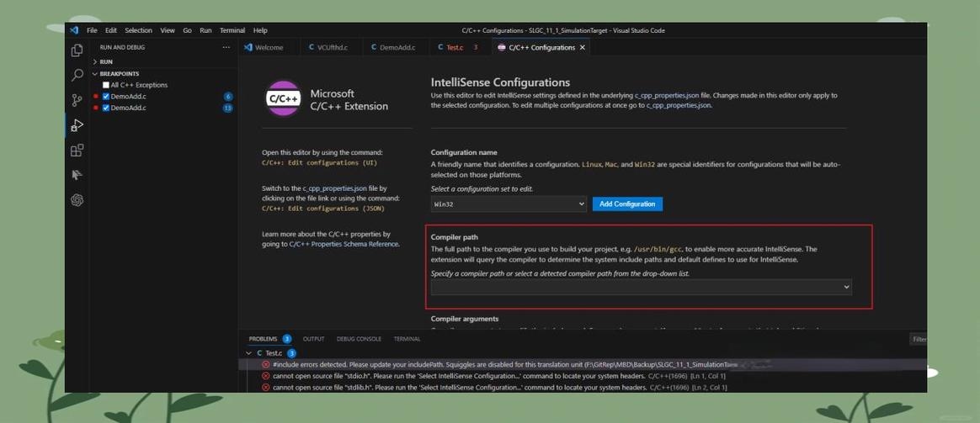Switch to the OUTPUT panel tab

click(314, 339)
